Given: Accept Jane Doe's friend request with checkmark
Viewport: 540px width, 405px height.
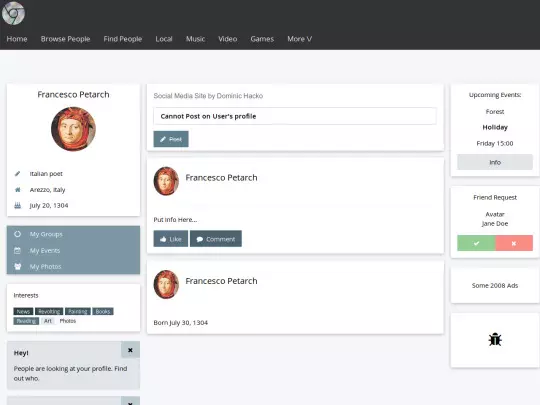Looking at the screenshot, I should 476,243.
